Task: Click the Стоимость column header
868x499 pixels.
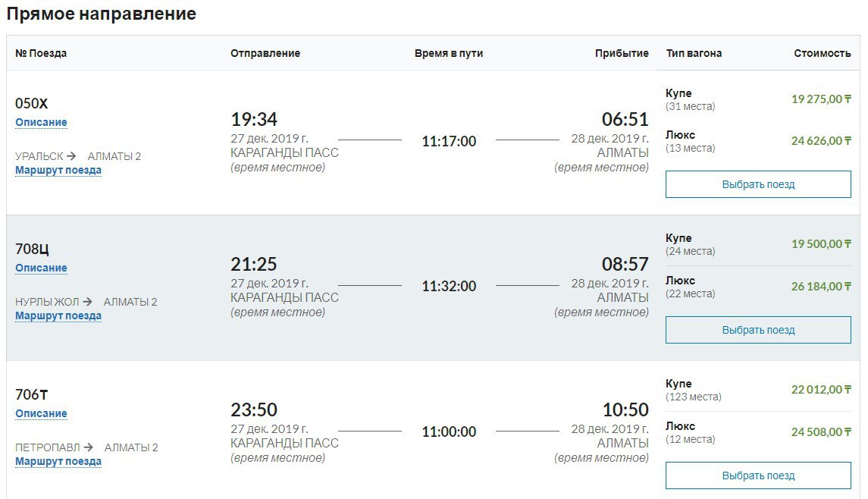Action: 822,53
